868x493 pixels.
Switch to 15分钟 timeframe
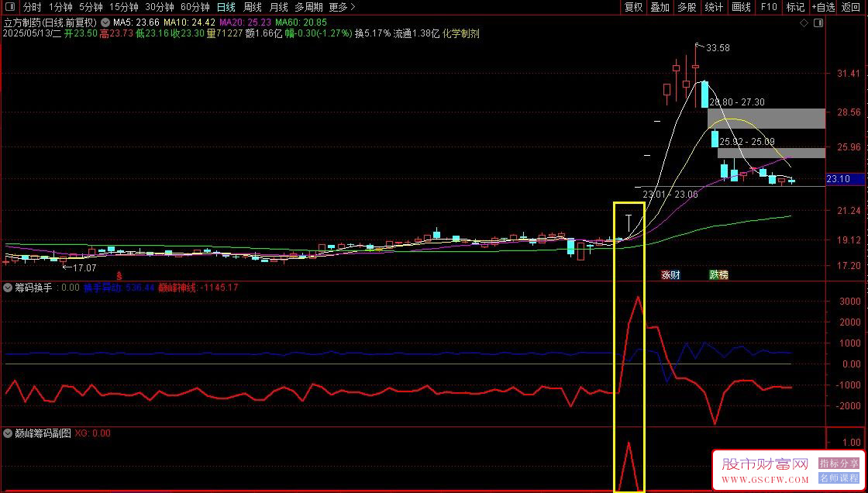pos(123,7)
